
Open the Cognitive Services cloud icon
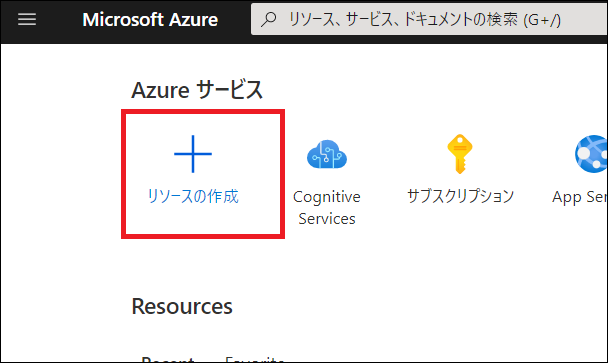pos(327,154)
